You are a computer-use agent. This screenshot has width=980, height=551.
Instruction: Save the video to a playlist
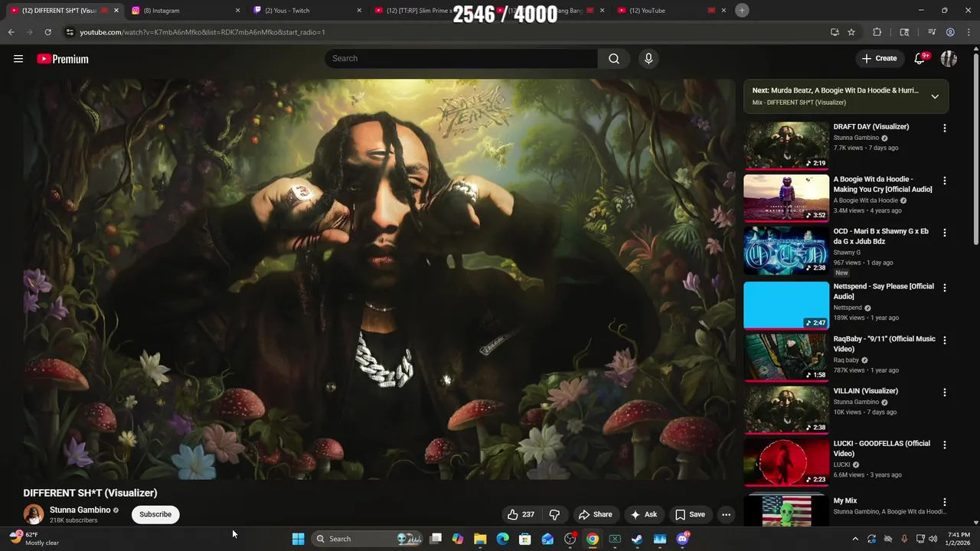click(x=689, y=514)
